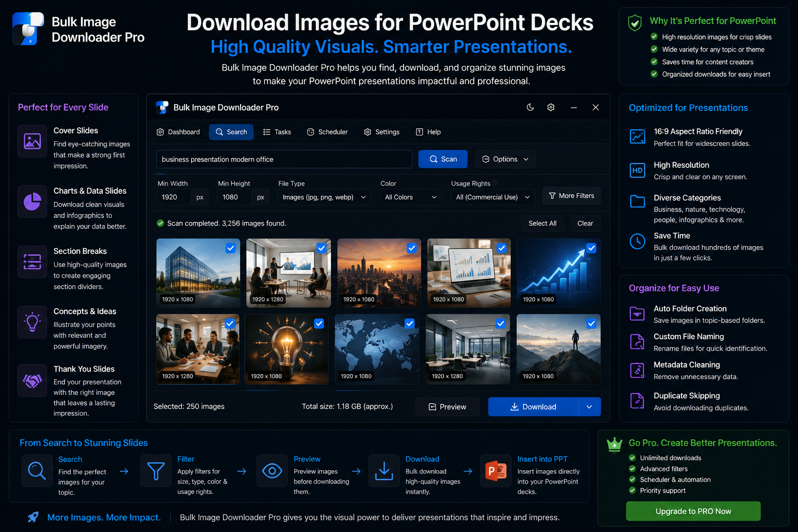This screenshot has height=532, width=798.
Task: Click the Duplicate Skipping icon
Action: click(637, 401)
